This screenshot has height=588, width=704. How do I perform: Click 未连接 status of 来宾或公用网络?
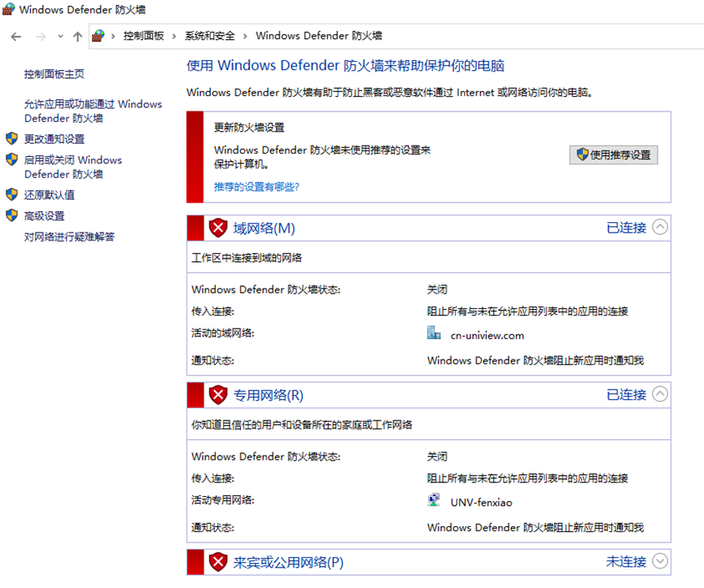click(627, 561)
